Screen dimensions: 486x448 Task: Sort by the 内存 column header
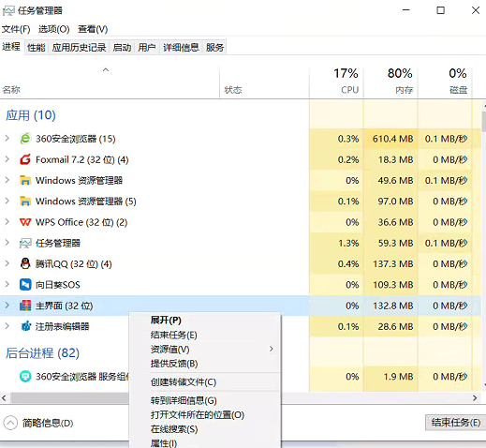(390, 82)
